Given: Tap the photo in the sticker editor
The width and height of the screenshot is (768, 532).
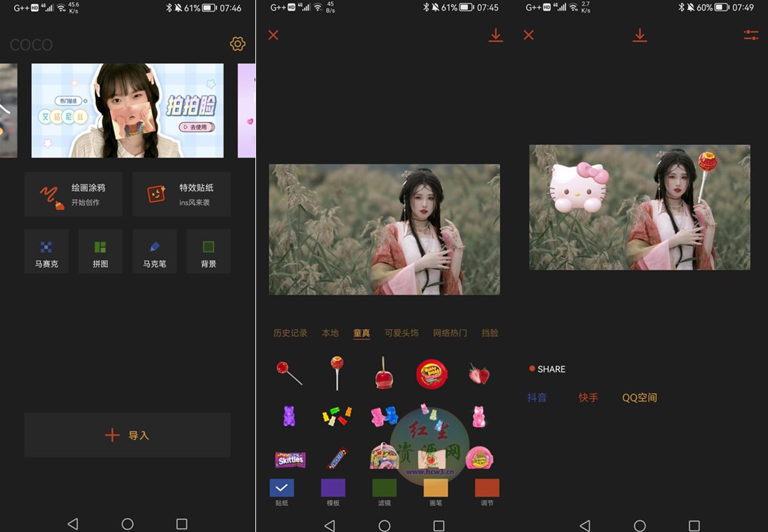Looking at the screenshot, I should [384, 229].
